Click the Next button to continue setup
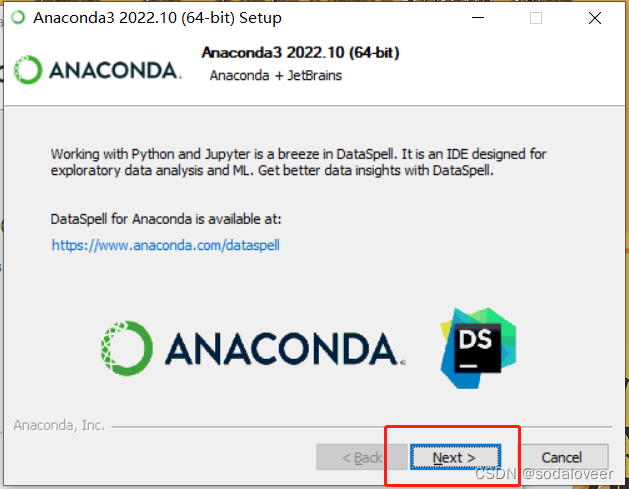 click(455, 457)
